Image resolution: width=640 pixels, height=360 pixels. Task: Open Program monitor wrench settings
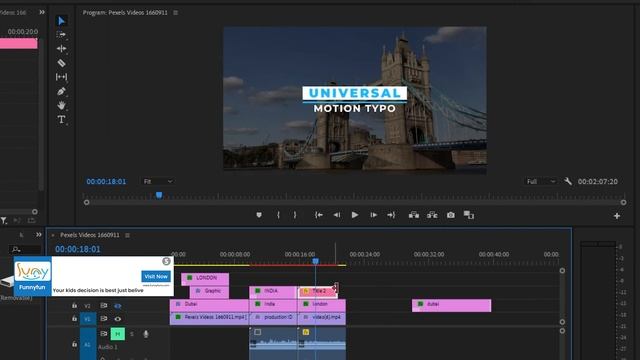click(568, 181)
